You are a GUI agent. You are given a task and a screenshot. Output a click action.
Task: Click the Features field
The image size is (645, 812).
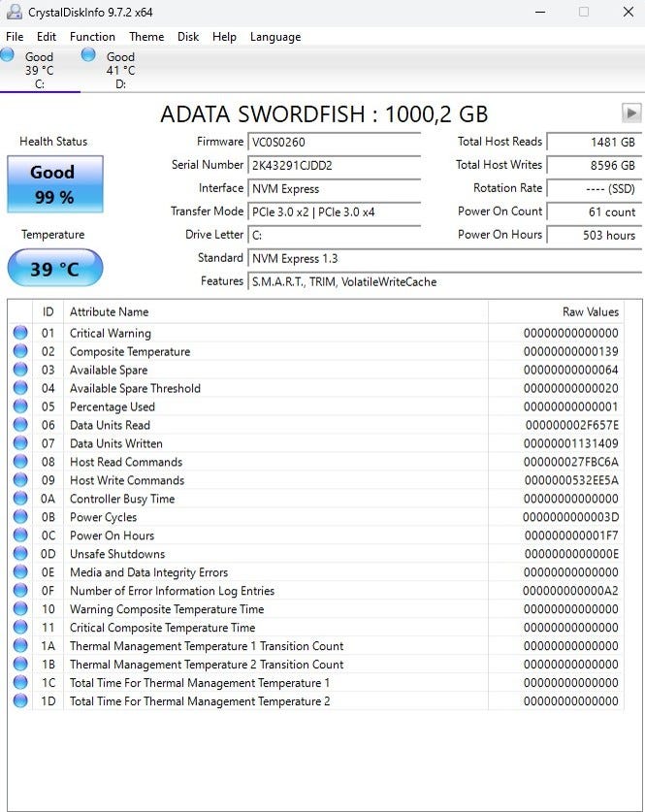444,281
